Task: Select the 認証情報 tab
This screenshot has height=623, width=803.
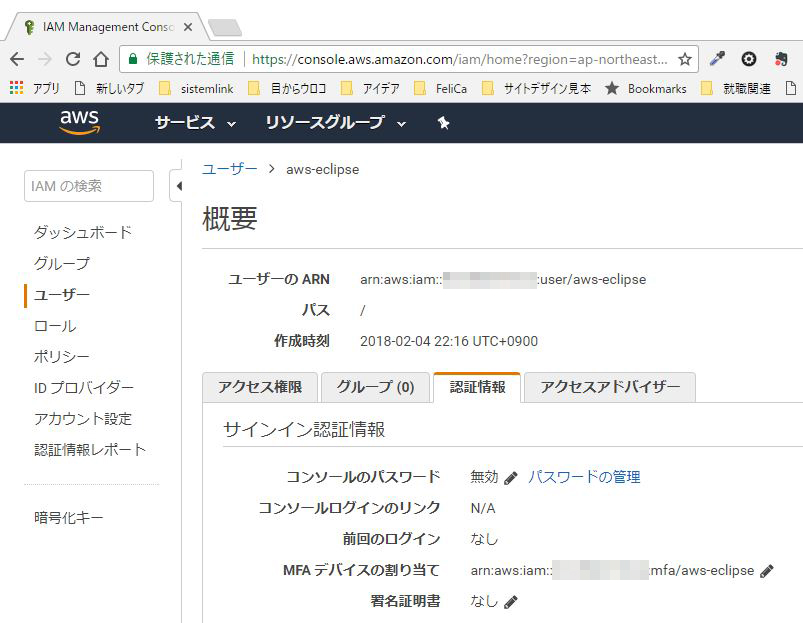Action: pyautogui.click(x=477, y=387)
